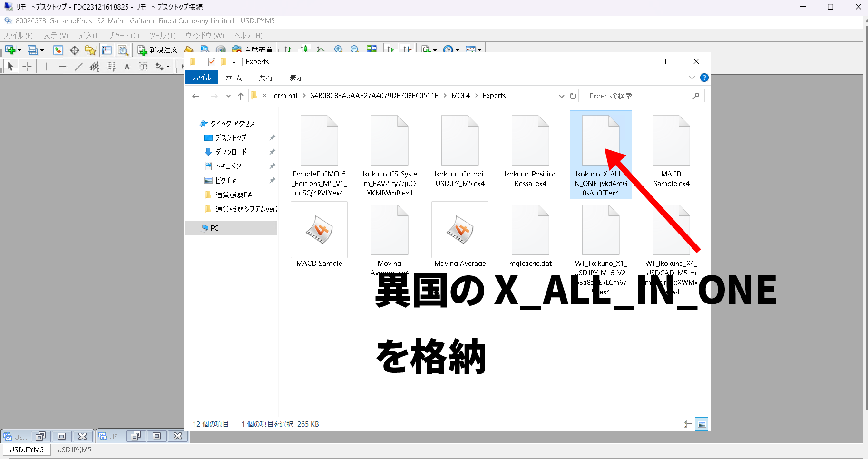Expand the Explorer ribbon chevron
Screen dimensions: 868x459
point(692,78)
